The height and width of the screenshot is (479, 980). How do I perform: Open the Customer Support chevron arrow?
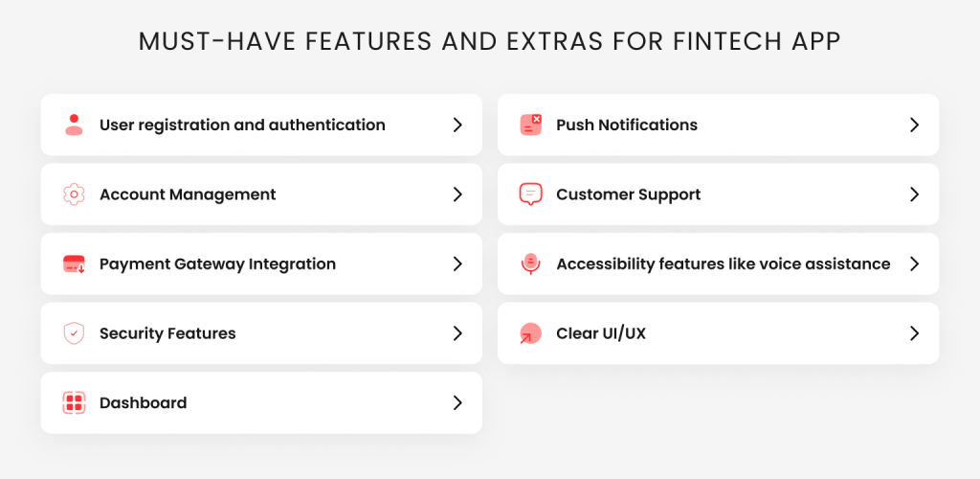tap(914, 194)
